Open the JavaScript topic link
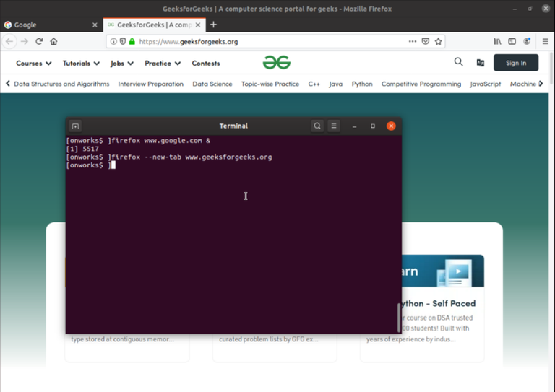555x392 pixels. click(486, 84)
